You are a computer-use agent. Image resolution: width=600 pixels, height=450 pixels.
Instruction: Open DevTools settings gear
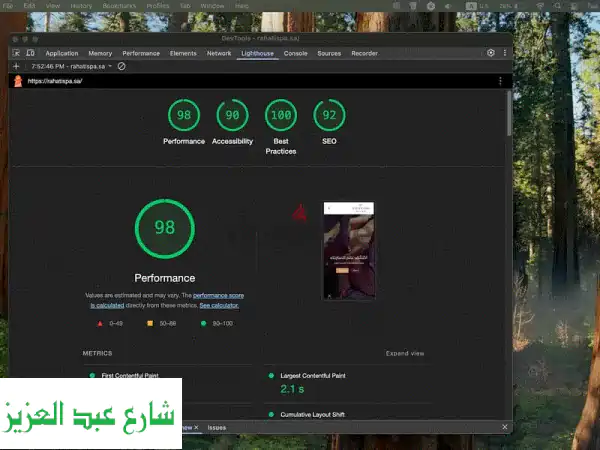(x=491, y=53)
